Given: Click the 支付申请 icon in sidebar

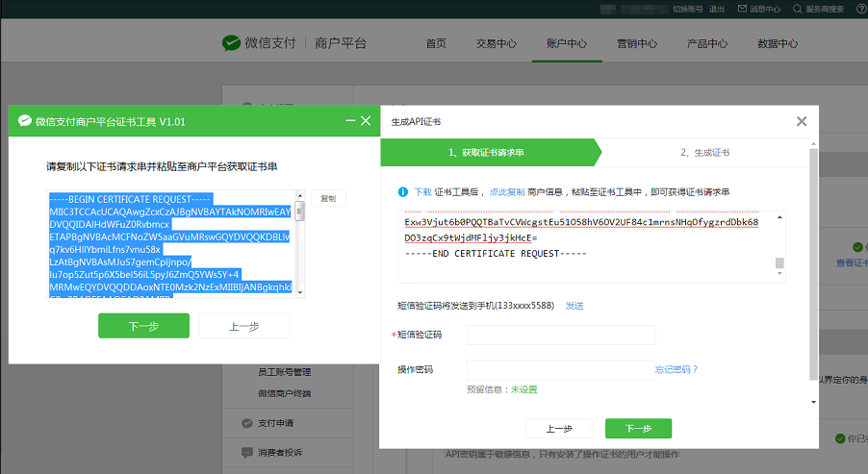Looking at the screenshot, I should pyautogui.click(x=247, y=423).
